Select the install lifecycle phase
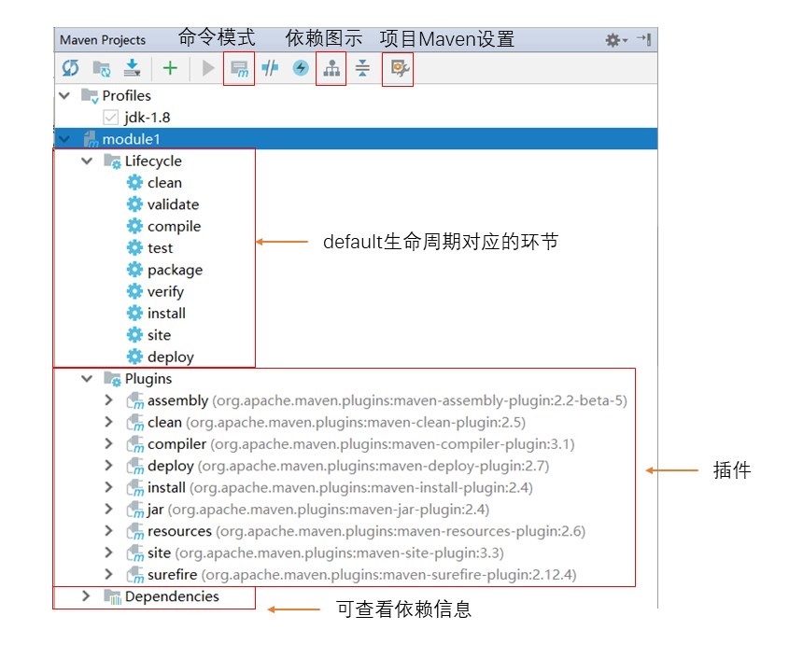This screenshot has height=672, width=803. [x=166, y=314]
